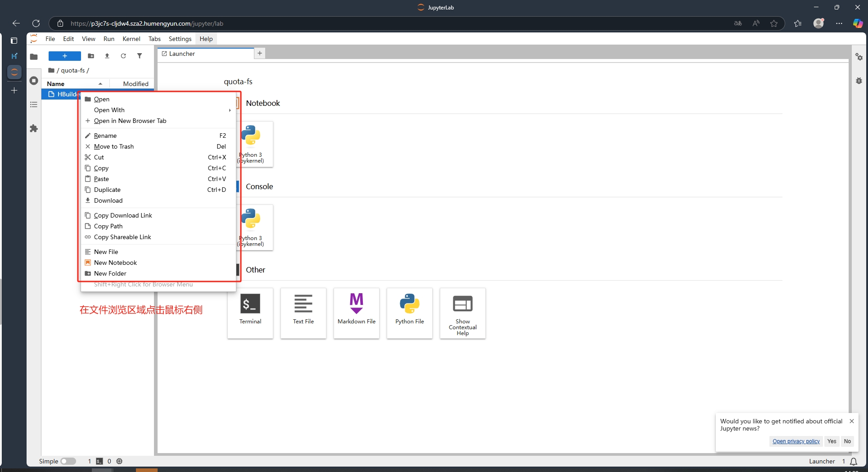This screenshot has height=472, width=868.
Task: Open Show Contextual Help card
Action: point(463,313)
